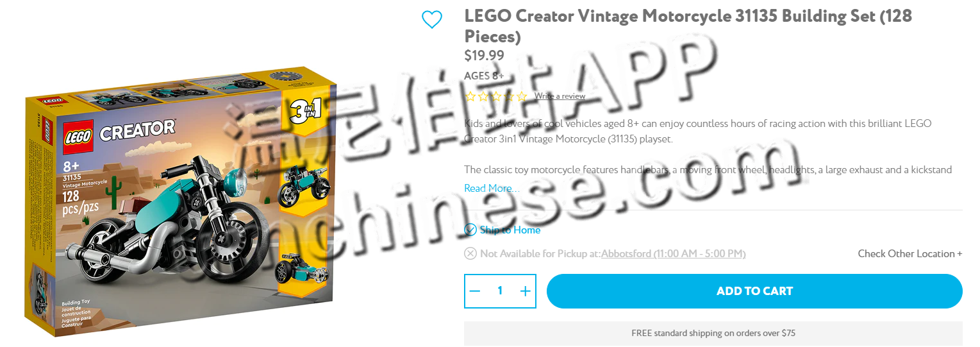Click the LEGO Creator Vintage Motorcycle title
Image resolution: width=980 pixels, height=347 pixels.
coord(688,26)
